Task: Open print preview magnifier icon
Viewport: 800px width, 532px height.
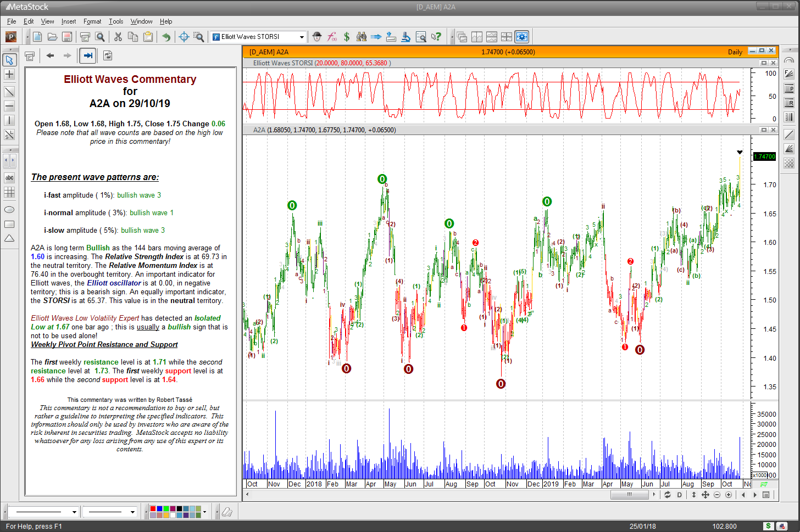Action: coord(100,37)
